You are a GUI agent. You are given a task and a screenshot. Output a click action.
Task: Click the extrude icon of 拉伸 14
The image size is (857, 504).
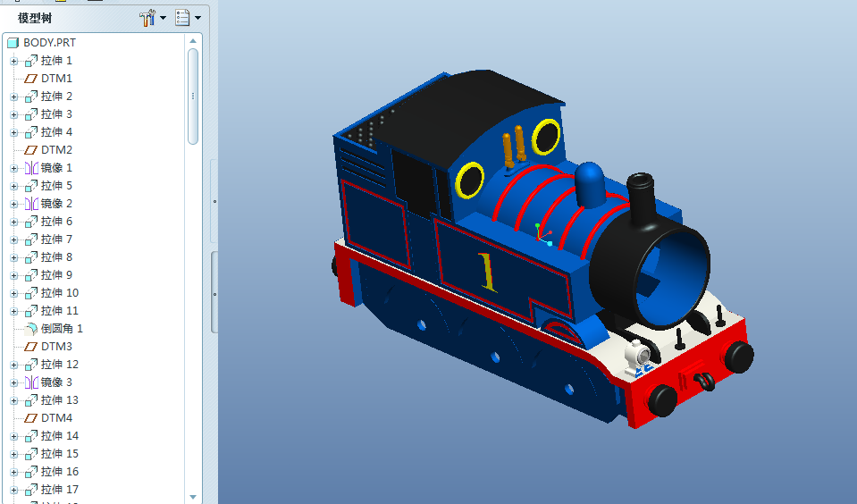coord(31,436)
